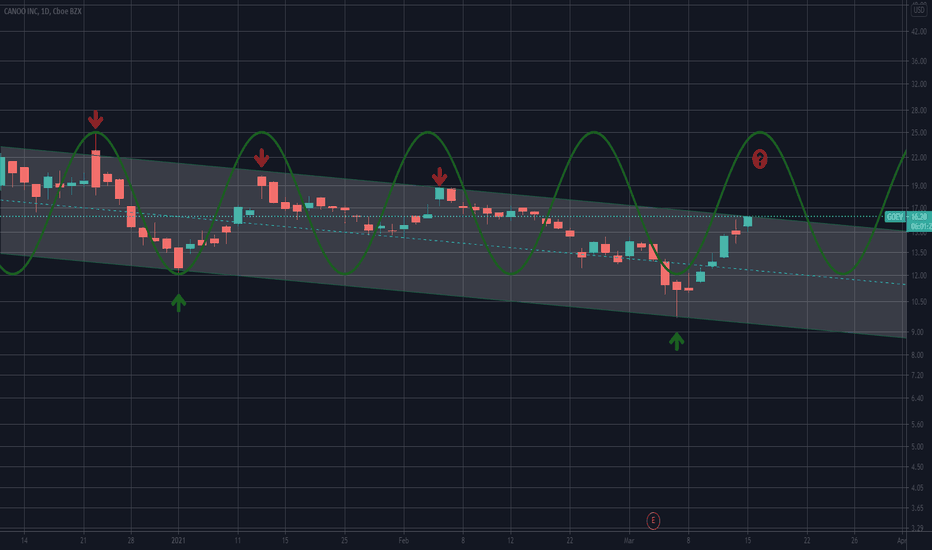
Task: Click the 8.00 price axis label
Action: [919, 355]
